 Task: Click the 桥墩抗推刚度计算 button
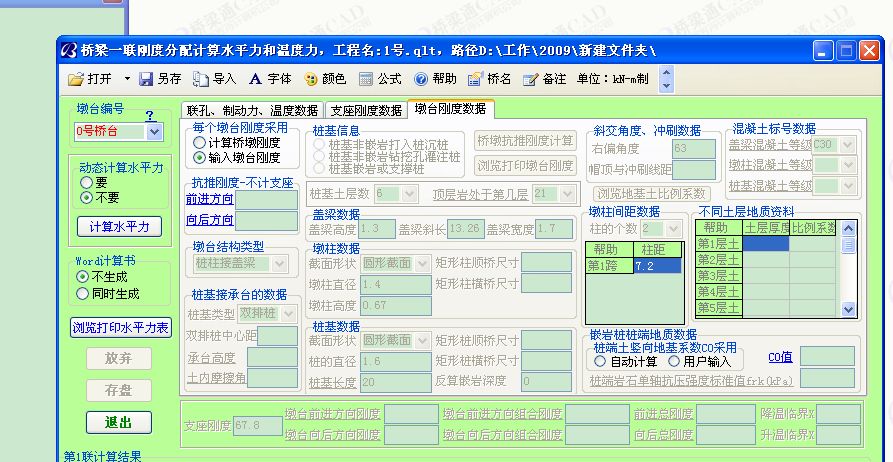[525, 141]
